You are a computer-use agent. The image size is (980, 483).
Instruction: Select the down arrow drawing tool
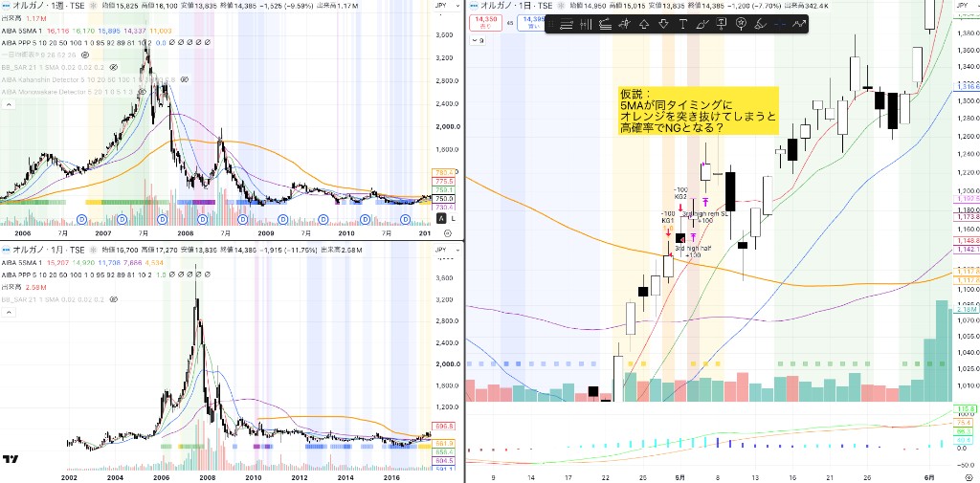click(x=663, y=24)
